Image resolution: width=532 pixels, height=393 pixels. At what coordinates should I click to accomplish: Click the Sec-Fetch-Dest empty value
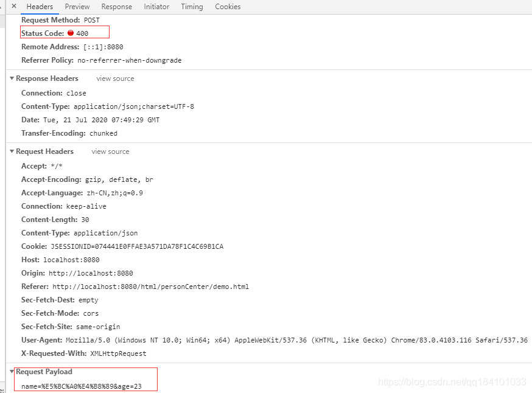click(88, 300)
